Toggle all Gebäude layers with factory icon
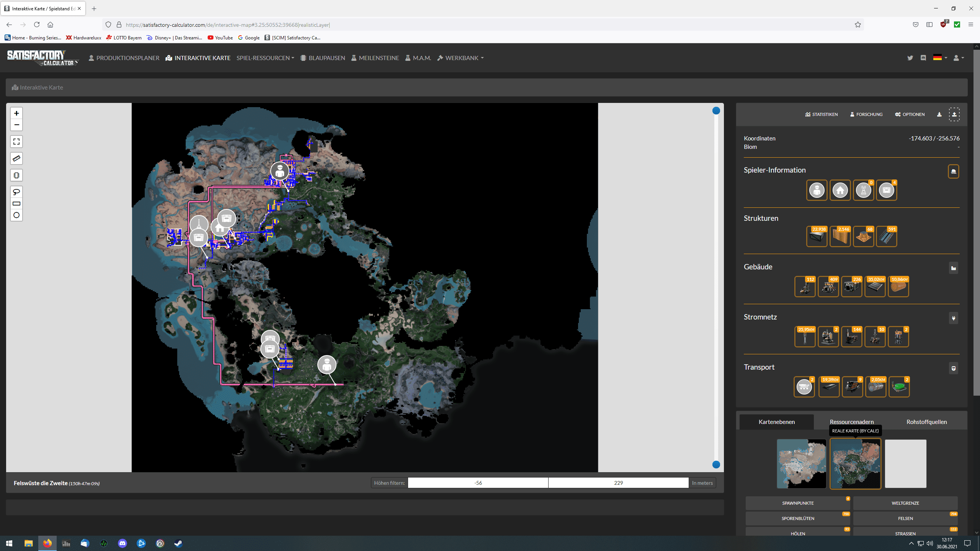Image resolution: width=980 pixels, height=551 pixels. pos(953,268)
